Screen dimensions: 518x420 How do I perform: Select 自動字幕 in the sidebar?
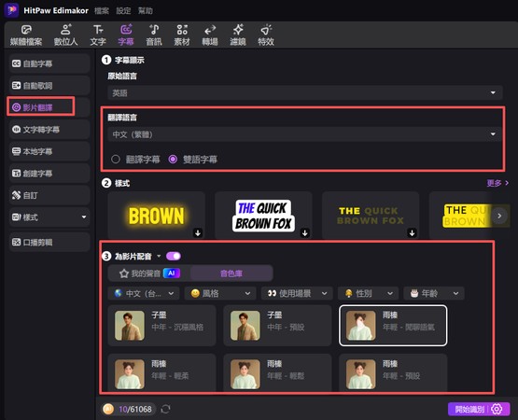point(49,63)
